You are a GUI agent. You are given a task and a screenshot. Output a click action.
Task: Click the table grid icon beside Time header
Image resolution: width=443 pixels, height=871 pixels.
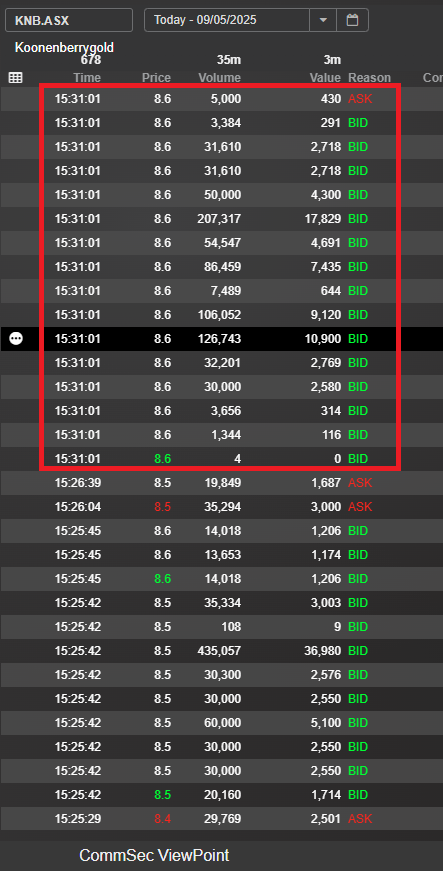pyautogui.click(x=16, y=78)
